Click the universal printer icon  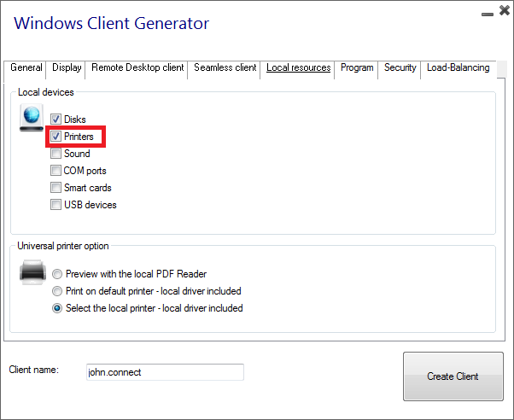coord(32,273)
